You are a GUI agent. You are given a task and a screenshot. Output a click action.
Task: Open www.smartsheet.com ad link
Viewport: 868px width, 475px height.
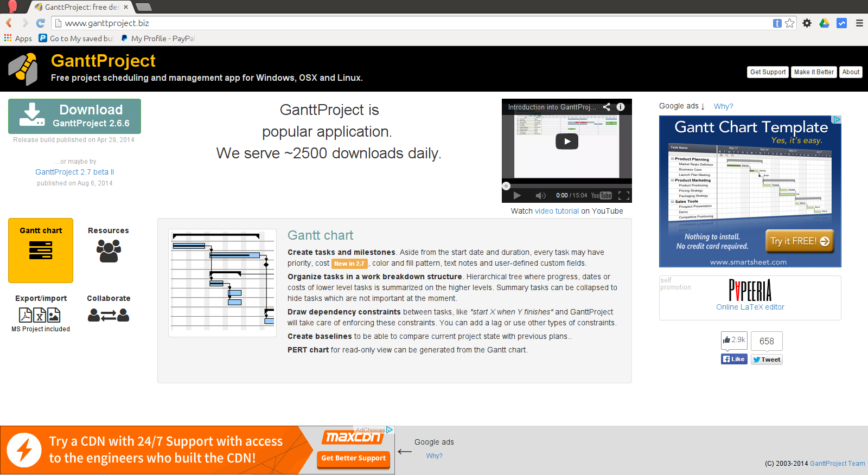pyautogui.click(x=748, y=262)
